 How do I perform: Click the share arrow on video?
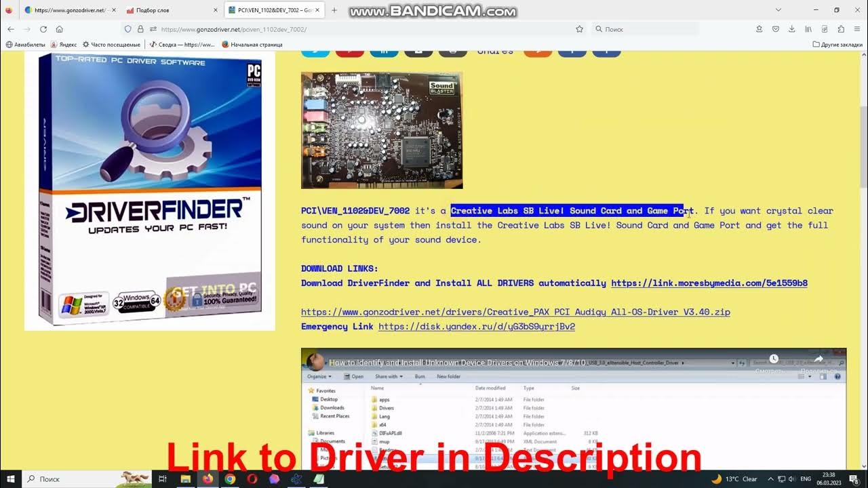818,359
